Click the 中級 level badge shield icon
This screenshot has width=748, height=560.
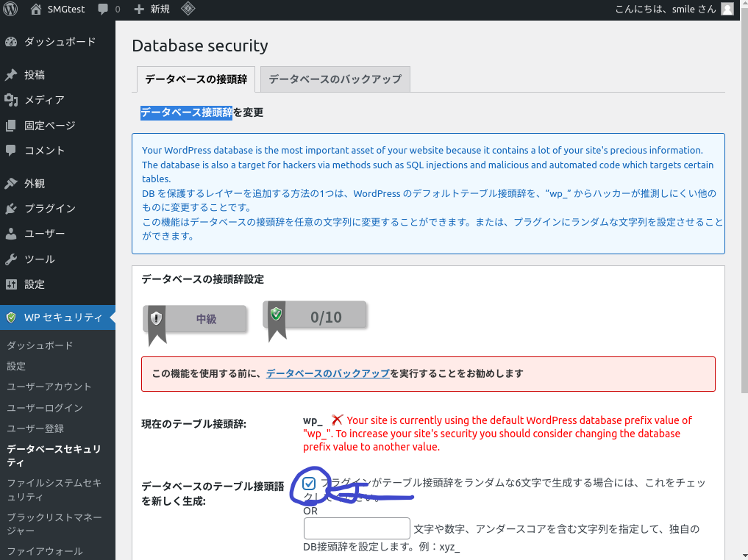click(x=157, y=318)
